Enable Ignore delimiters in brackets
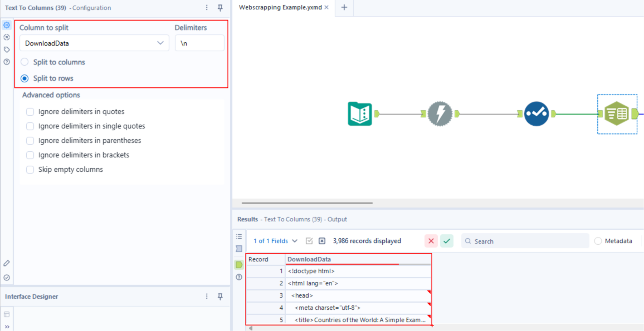The image size is (644, 331). (x=30, y=155)
